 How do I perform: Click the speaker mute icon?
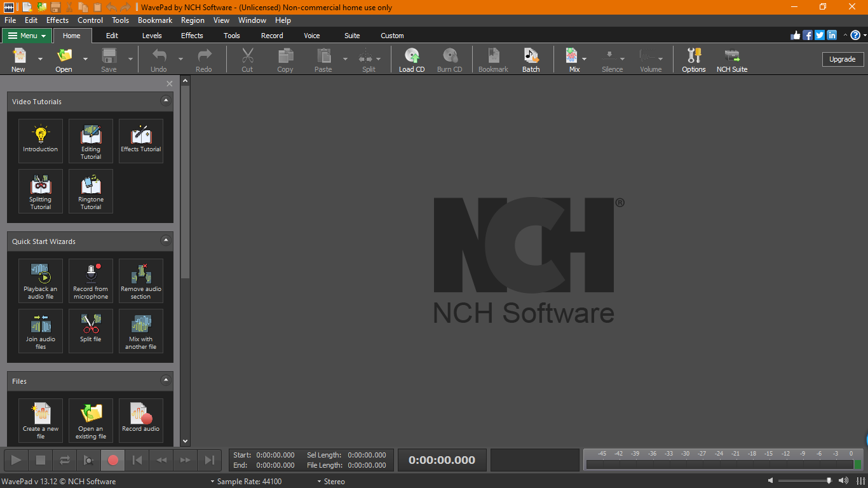770,481
